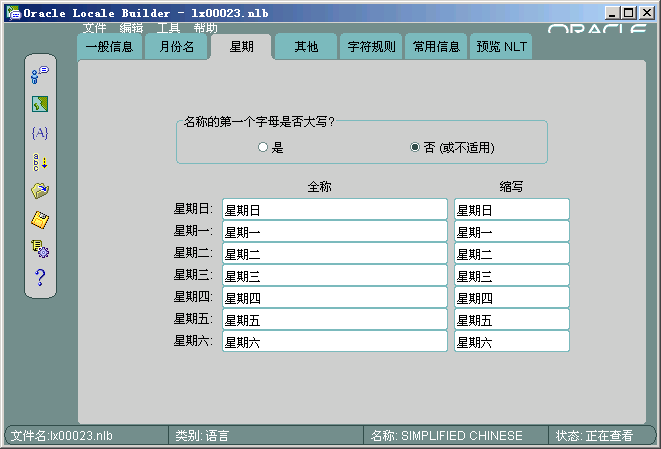Click the Open folder icon in the sidebar

(x=40, y=190)
